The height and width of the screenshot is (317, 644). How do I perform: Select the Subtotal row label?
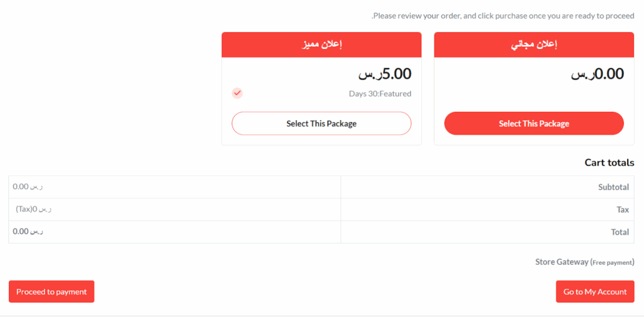click(613, 187)
